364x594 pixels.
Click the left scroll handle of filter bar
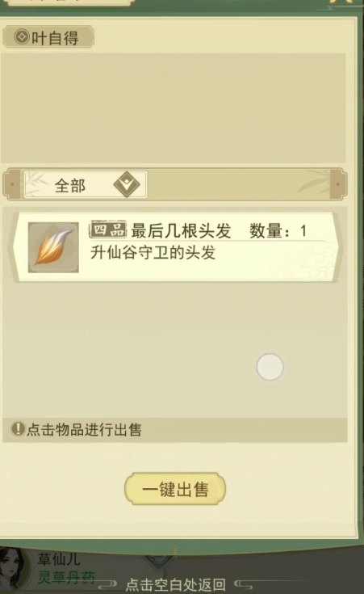tap(12, 184)
